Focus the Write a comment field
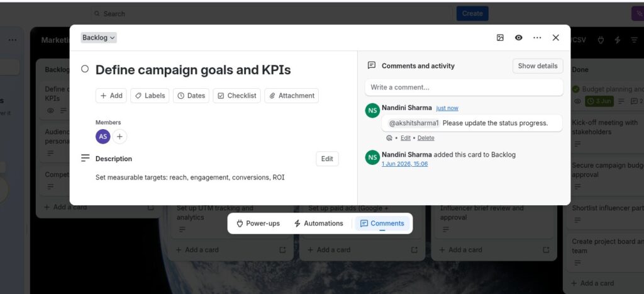The height and width of the screenshot is (294, 644). coord(464,87)
